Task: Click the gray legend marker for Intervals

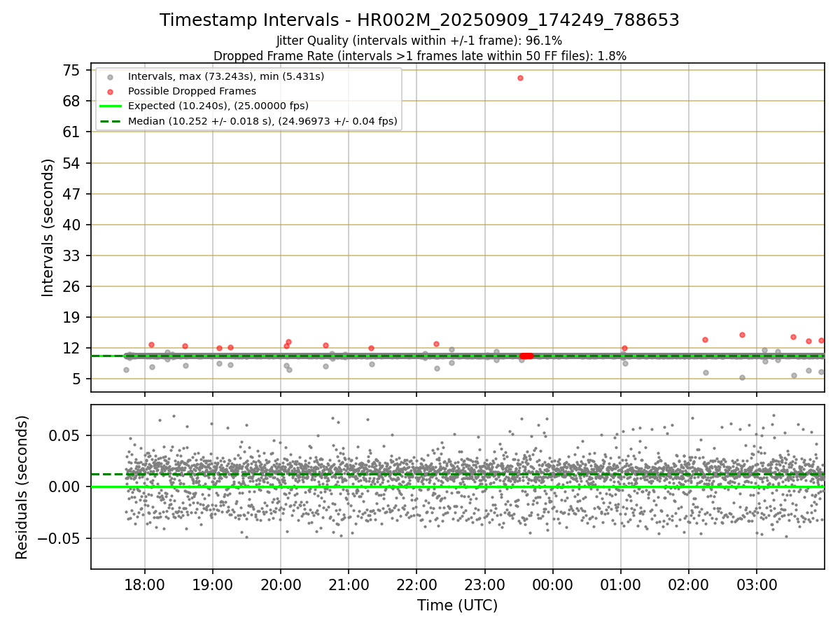Action: coord(110,76)
